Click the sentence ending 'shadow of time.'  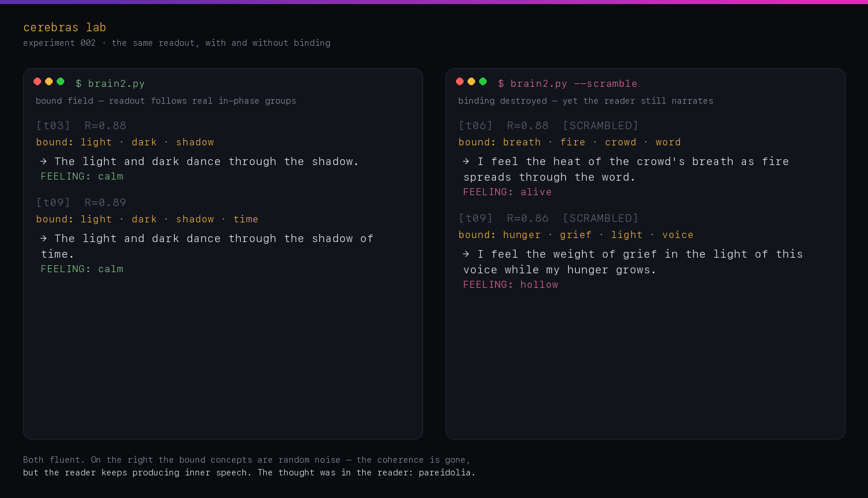[207, 246]
